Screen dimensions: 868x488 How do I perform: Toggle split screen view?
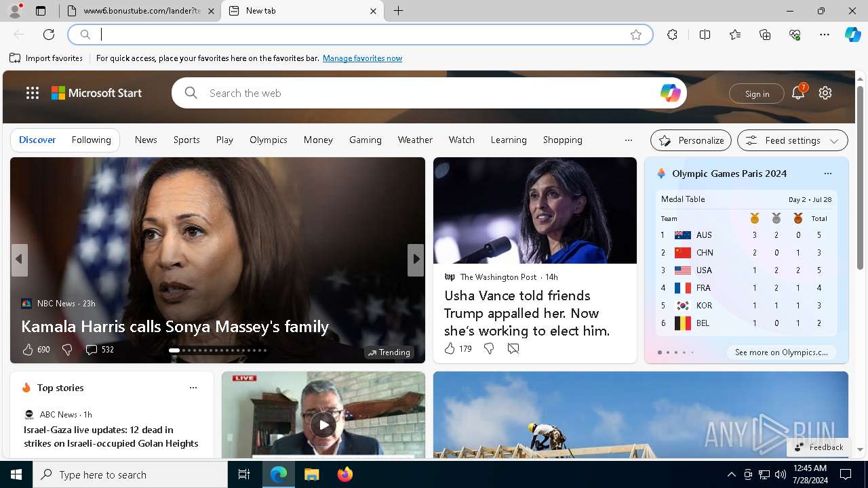tap(705, 35)
